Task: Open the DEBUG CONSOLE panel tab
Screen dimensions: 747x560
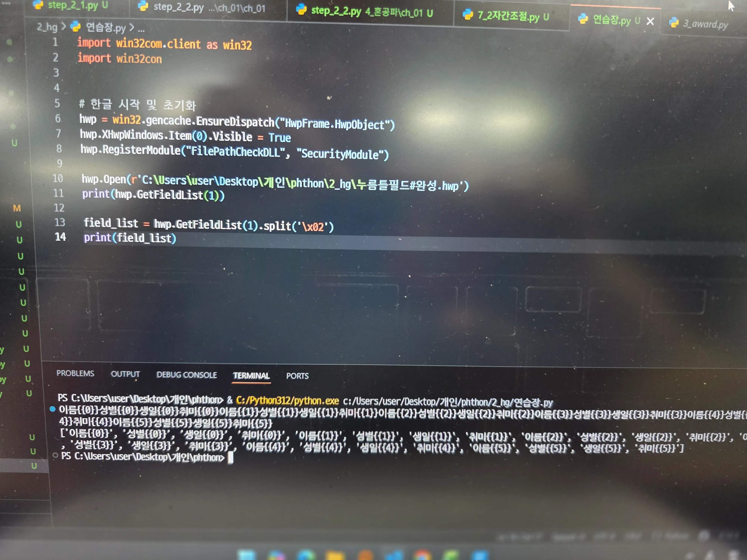Action: pos(187,375)
